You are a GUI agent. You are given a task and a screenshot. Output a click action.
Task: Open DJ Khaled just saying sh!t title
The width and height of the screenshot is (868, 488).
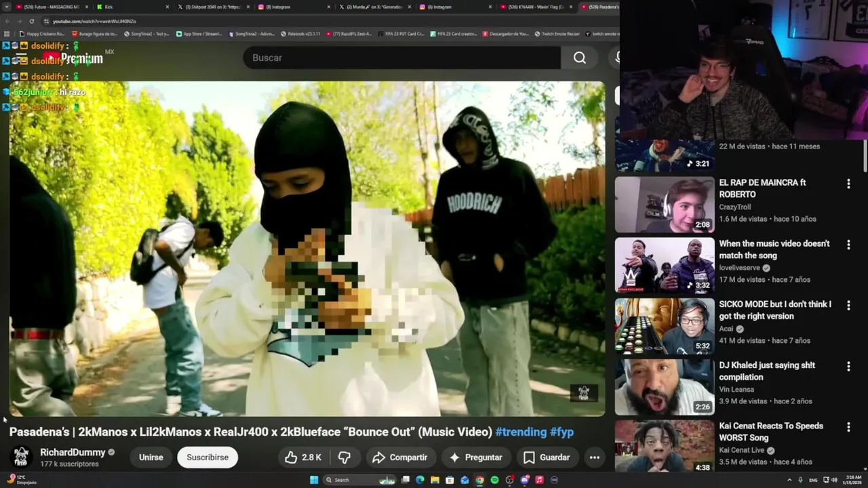click(x=767, y=371)
